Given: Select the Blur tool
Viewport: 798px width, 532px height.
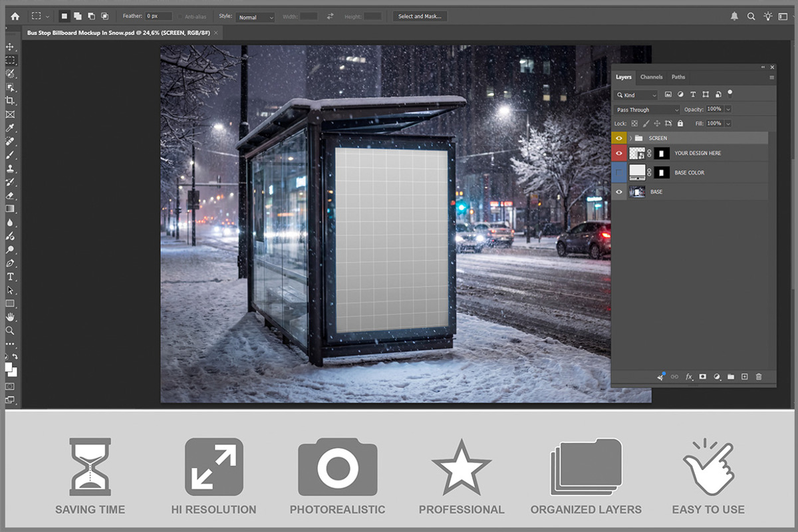Looking at the screenshot, I should point(10,223).
